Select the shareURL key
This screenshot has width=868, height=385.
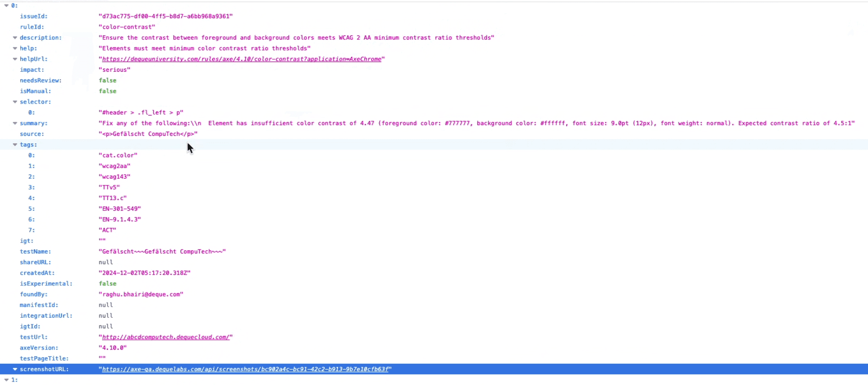pos(35,262)
